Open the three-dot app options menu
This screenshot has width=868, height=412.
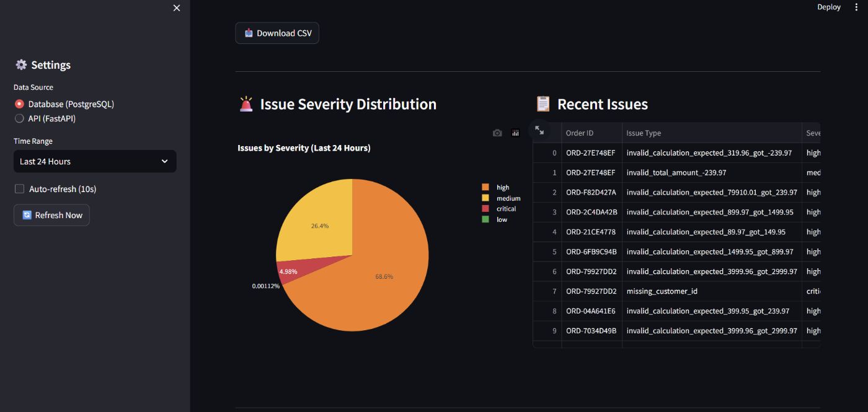coord(856,7)
